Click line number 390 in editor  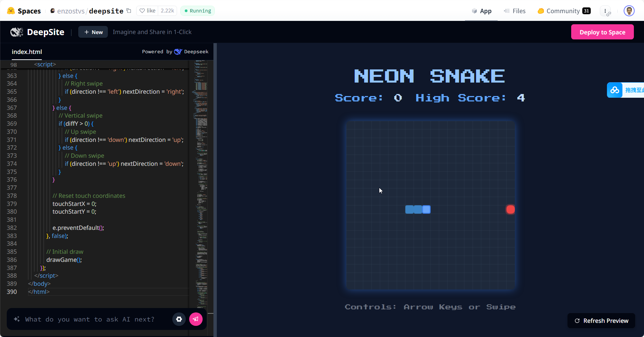[x=12, y=292]
